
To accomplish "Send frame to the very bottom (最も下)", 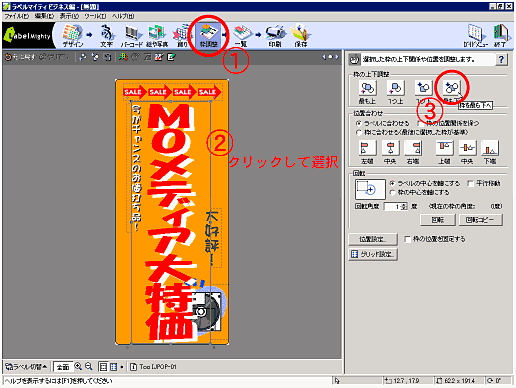I will [452, 88].
